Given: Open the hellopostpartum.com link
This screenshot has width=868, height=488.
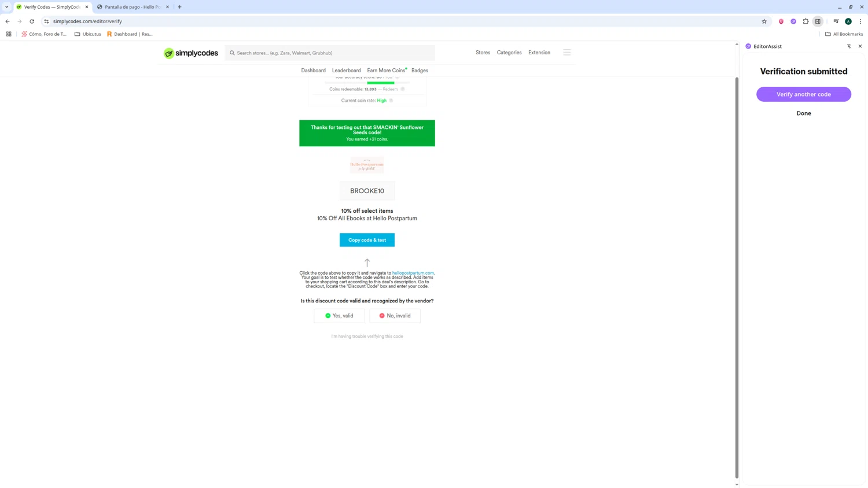Looking at the screenshot, I should [413, 273].
